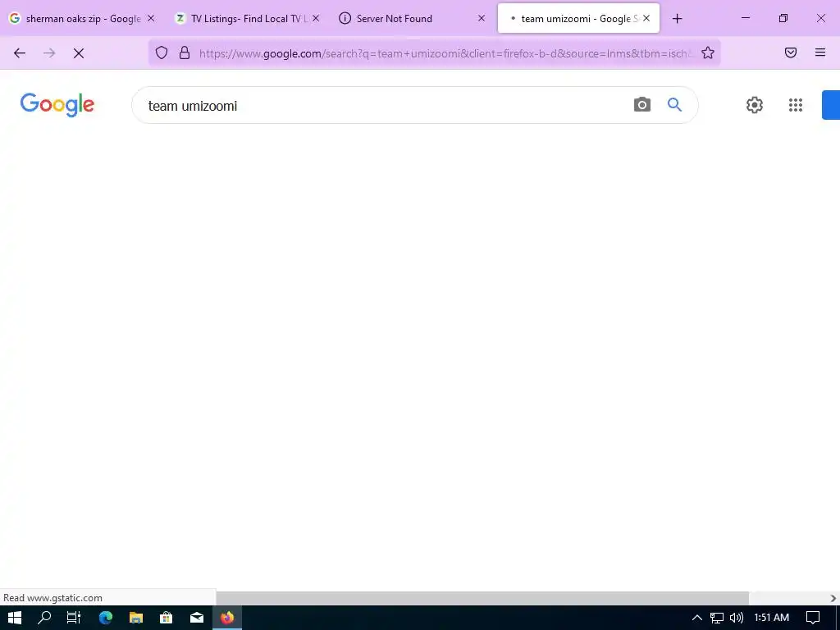Show site security padlock info
This screenshot has width=840, height=630.
click(185, 52)
